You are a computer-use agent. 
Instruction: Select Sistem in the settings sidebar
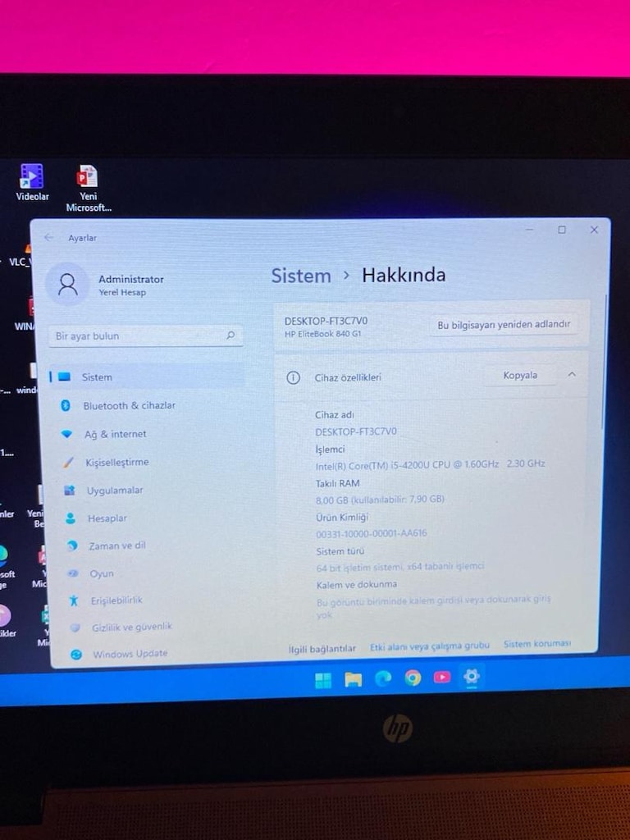tap(146, 377)
